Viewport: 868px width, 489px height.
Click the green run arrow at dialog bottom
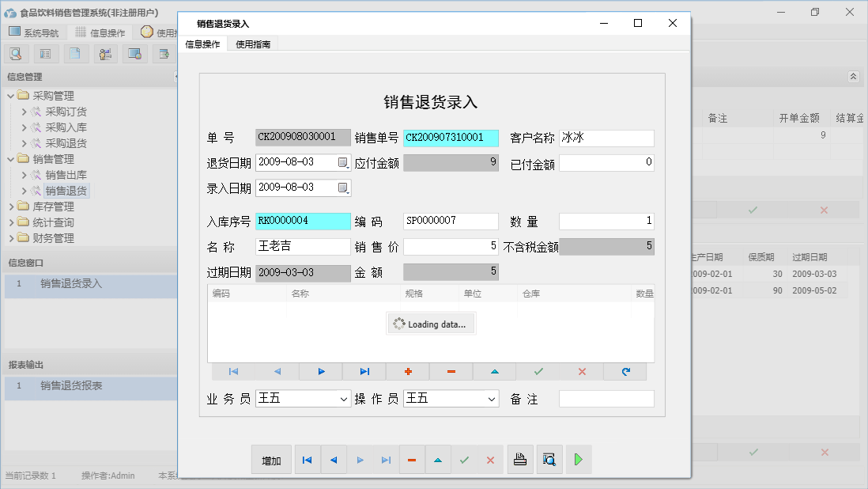tap(578, 459)
